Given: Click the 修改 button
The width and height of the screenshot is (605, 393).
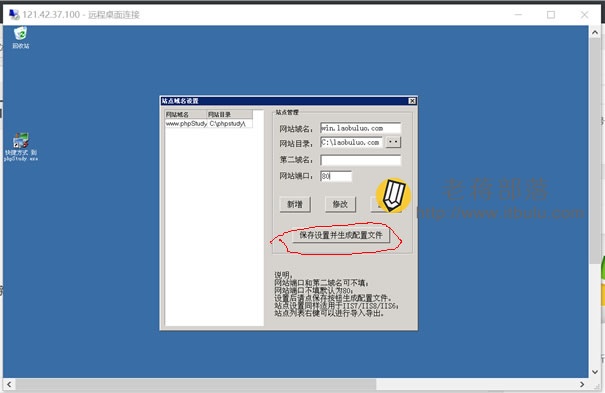Looking at the screenshot, I should click(x=340, y=204).
